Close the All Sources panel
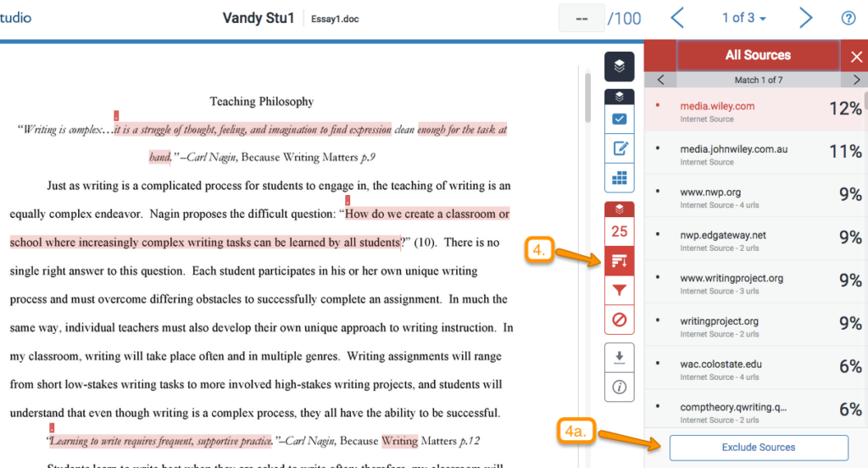The height and width of the screenshot is (468, 868). coord(856,57)
